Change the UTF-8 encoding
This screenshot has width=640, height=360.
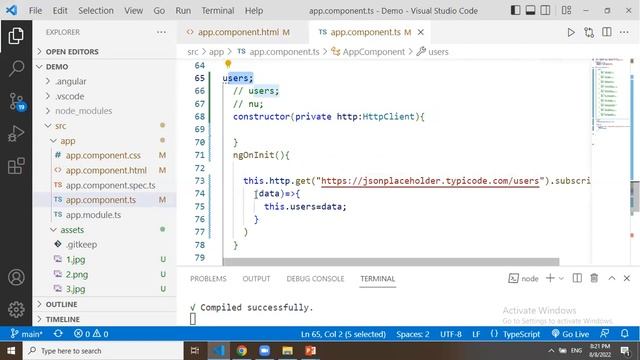[451, 334]
